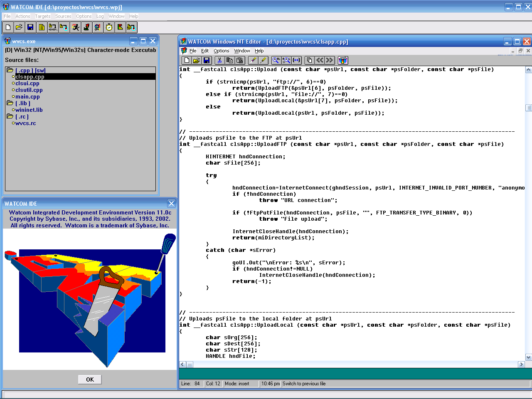Open the IDE Targets menu
Viewport: 532px width, 399px height.
point(43,16)
